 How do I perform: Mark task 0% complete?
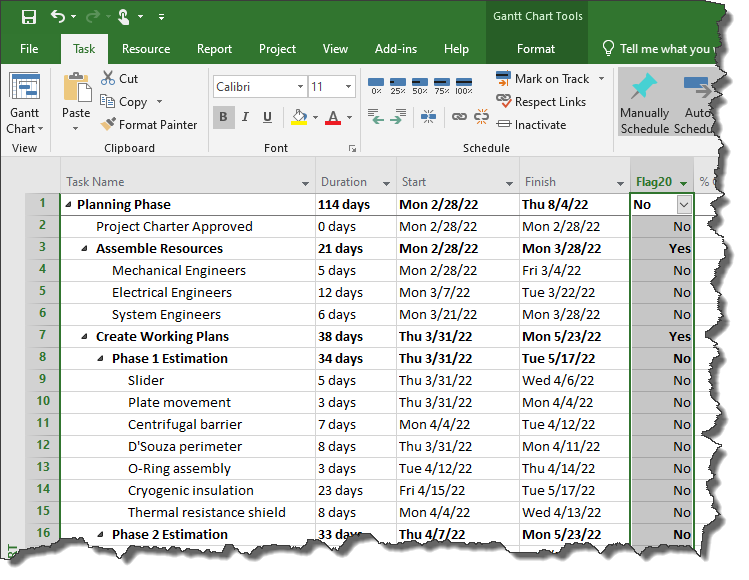[x=376, y=86]
